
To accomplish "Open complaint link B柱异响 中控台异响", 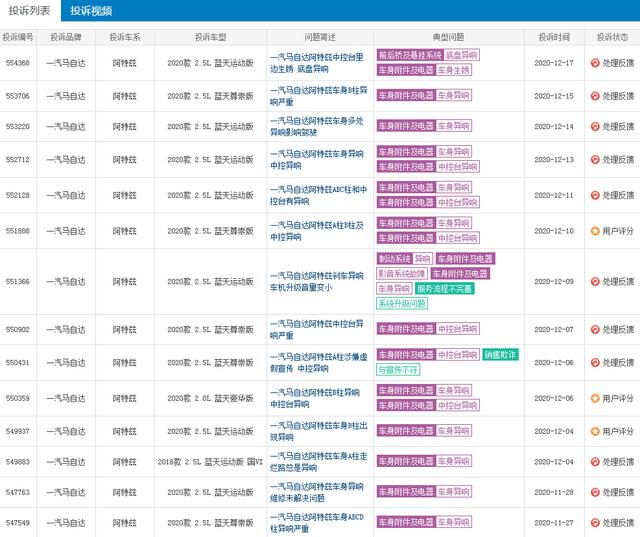I will coord(315,398).
